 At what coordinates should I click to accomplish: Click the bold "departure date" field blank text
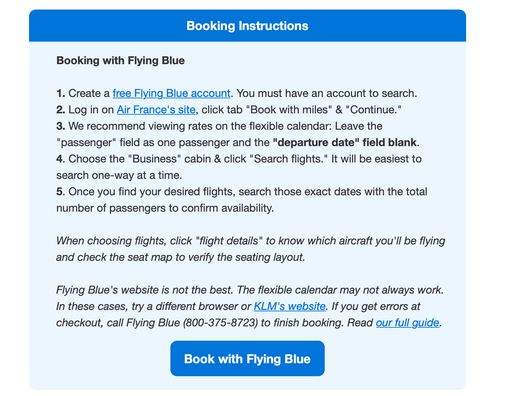(345, 142)
